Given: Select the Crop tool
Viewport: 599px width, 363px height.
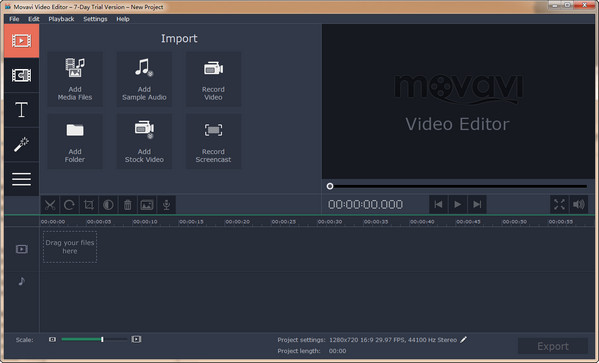Looking at the screenshot, I should pyautogui.click(x=89, y=205).
